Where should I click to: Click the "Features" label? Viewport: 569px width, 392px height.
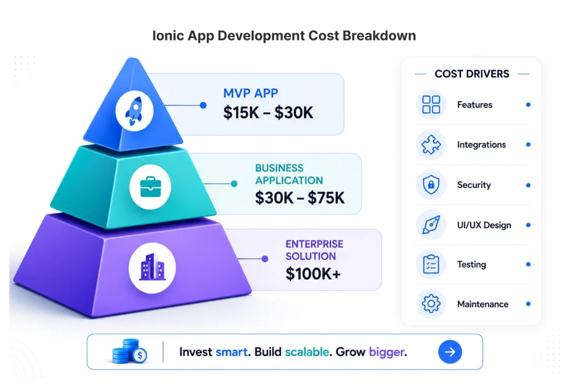point(475,105)
